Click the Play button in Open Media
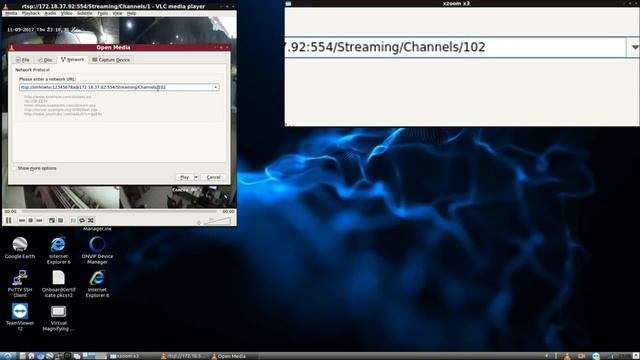Image resolution: width=640 pixels, height=360 pixels. point(184,177)
